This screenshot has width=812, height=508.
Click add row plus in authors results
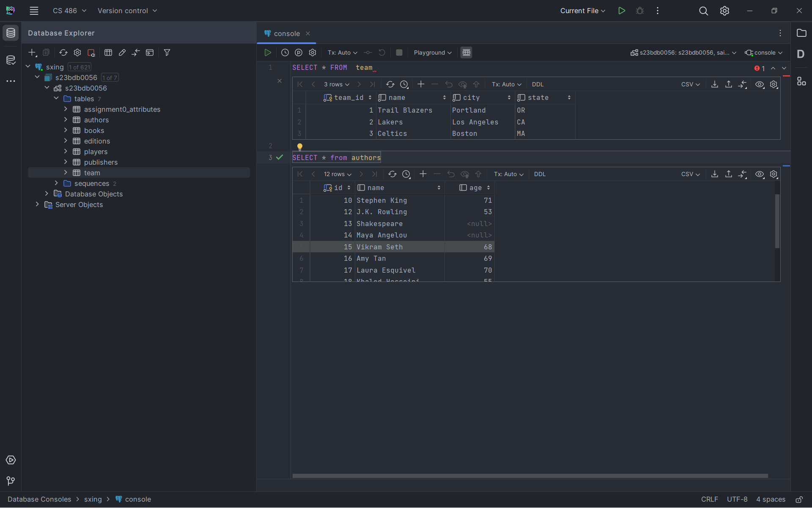423,174
